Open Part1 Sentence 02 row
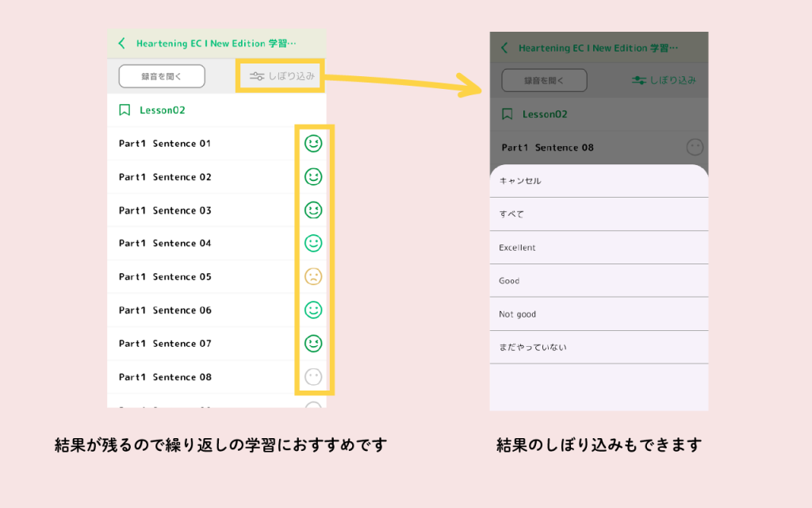This screenshot has width=812, height=508. click(x=216, y=177)
